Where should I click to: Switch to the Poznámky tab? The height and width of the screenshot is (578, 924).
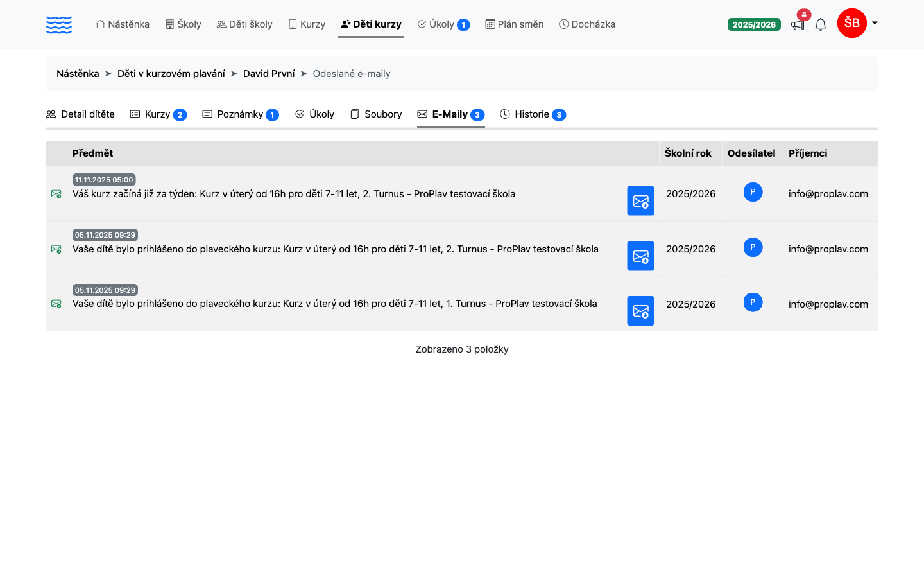[x=241, y=114]
